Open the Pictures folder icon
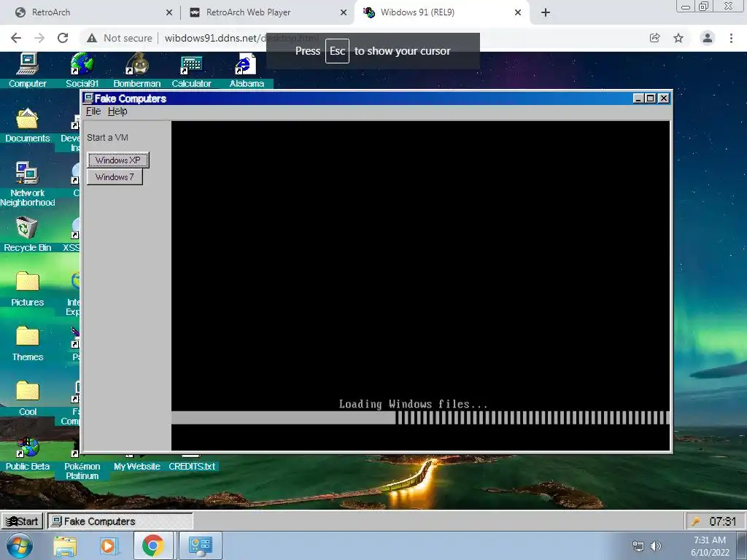This screenshot has height=560, width=747. point(27,282)
